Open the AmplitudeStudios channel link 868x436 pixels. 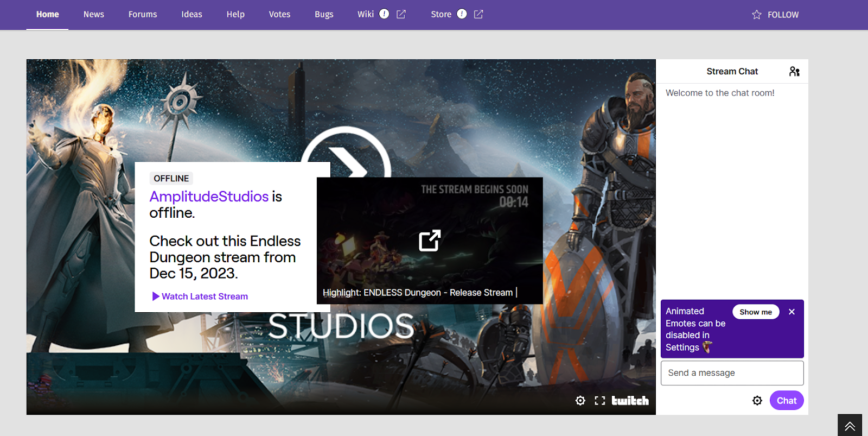coord(209,197)
